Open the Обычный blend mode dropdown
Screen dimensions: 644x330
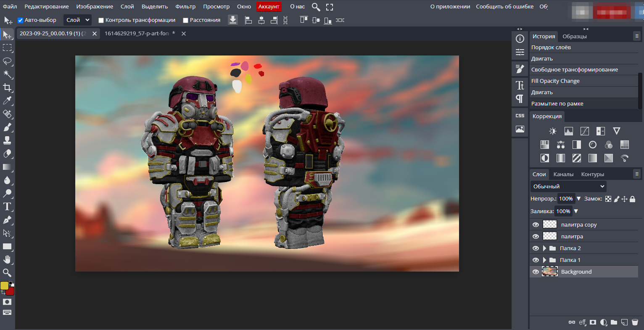568,186
